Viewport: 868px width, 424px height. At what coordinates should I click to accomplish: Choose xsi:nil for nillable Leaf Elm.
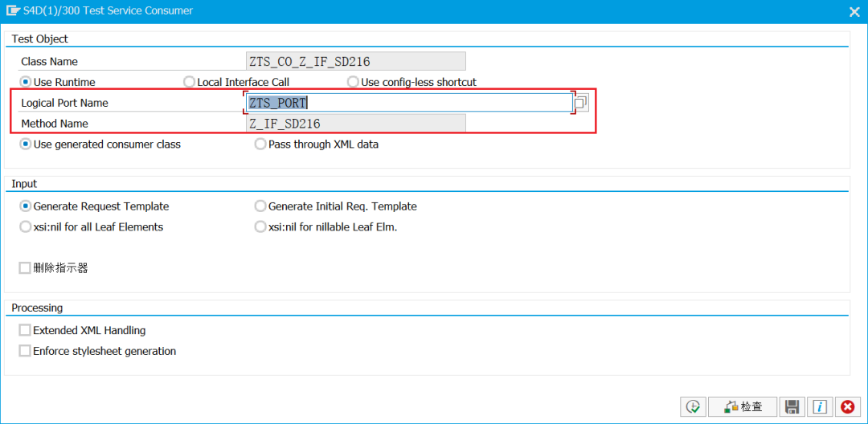pos(260,226)
